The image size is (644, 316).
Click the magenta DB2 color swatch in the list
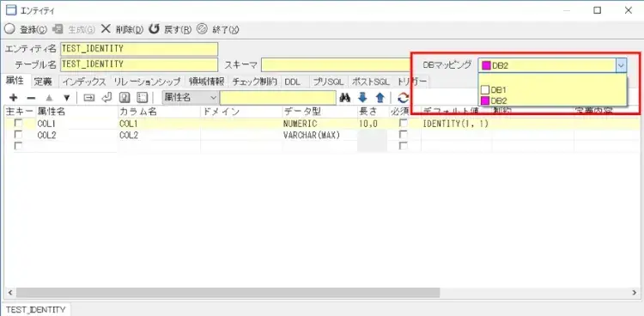pos(485,100)
